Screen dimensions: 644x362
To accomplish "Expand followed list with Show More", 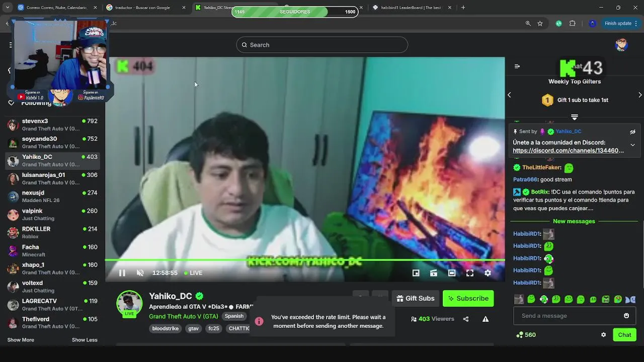I will coord(21,340).
